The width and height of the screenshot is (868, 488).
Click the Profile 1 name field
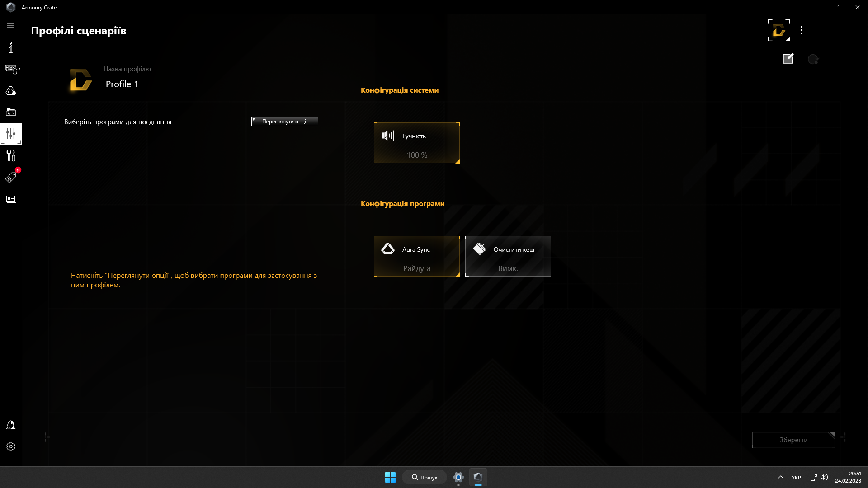point(208,84)
